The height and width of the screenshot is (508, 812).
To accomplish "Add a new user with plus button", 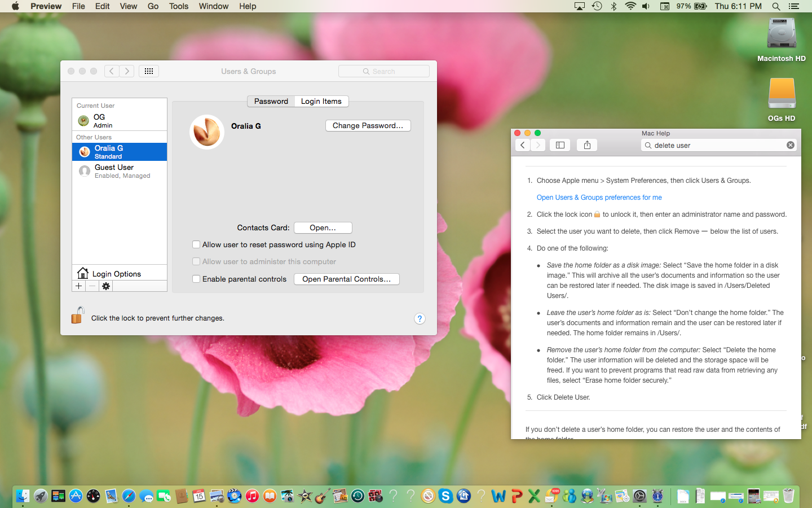I will point(79,286).
